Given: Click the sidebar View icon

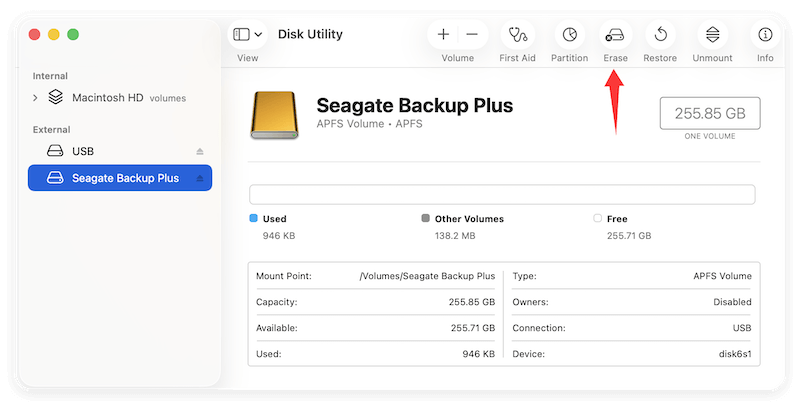Looking at the screenshot, I should pyautogui.click(x=241, y=34).
